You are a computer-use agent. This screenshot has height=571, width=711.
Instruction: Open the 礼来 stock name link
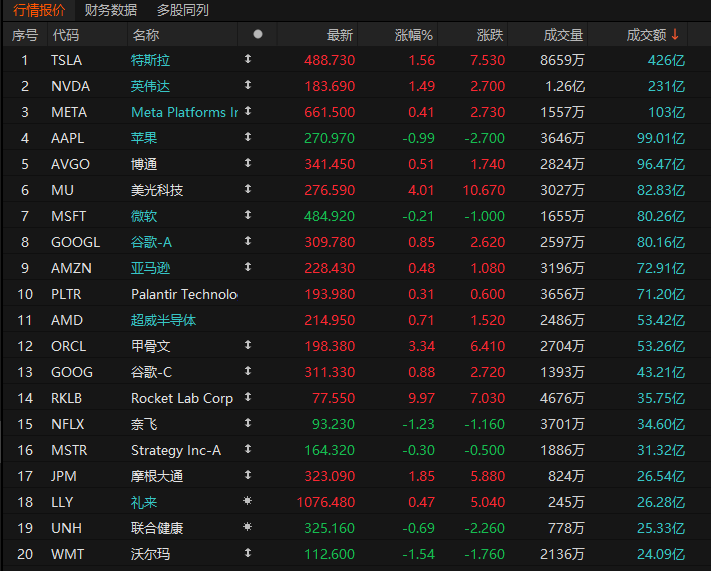[144, 502]
